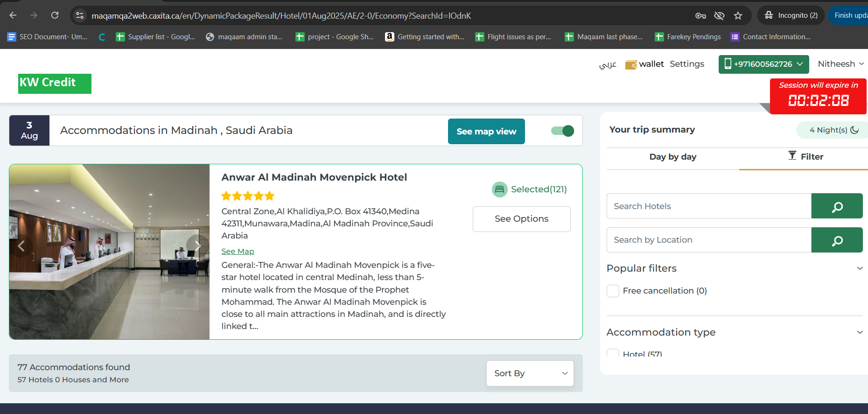868x414 pixels.
Task: Click the password key icon in address bar
Action: [700, 15]
